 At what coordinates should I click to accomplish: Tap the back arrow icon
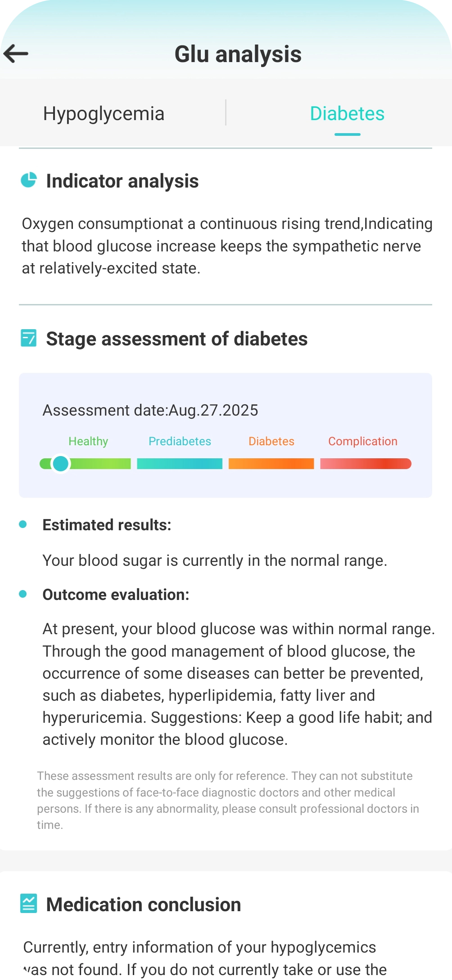point(16,54)
